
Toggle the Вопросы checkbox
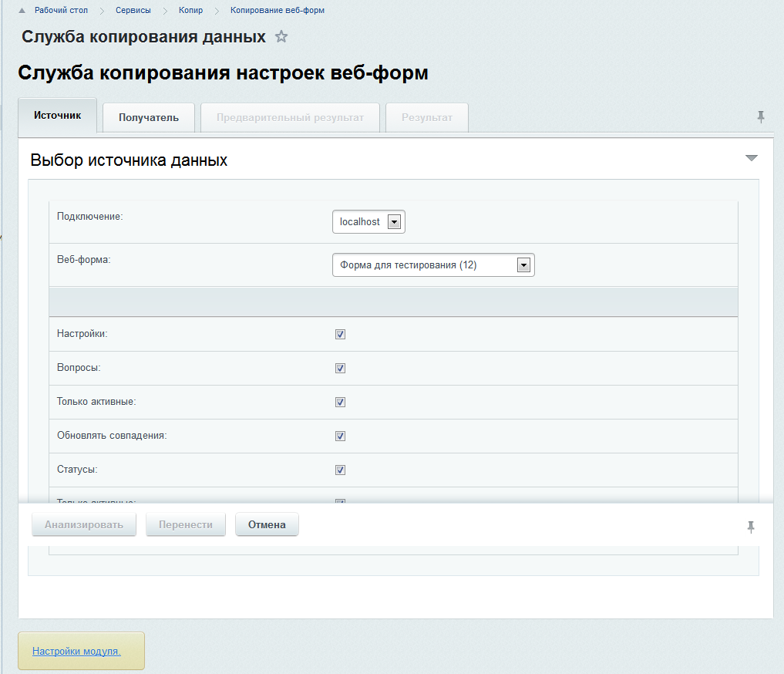340,369
